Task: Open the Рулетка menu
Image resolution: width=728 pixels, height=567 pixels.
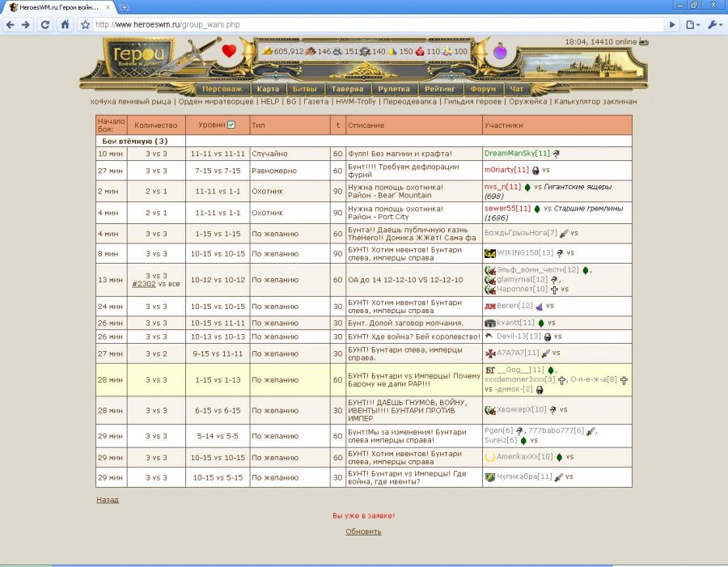Action: tap(394, 89)
